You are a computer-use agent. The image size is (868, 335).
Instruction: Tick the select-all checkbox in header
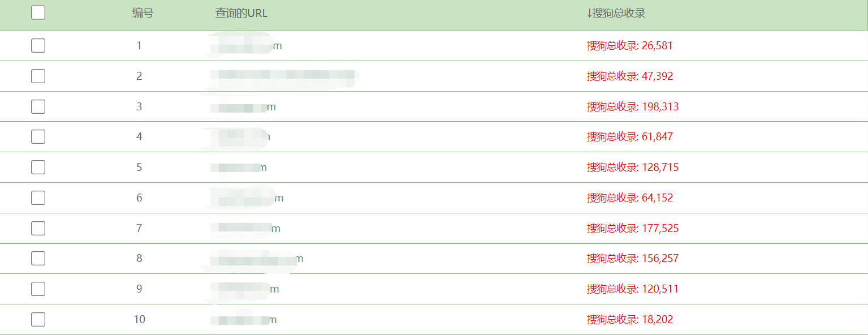coord(38,12)
